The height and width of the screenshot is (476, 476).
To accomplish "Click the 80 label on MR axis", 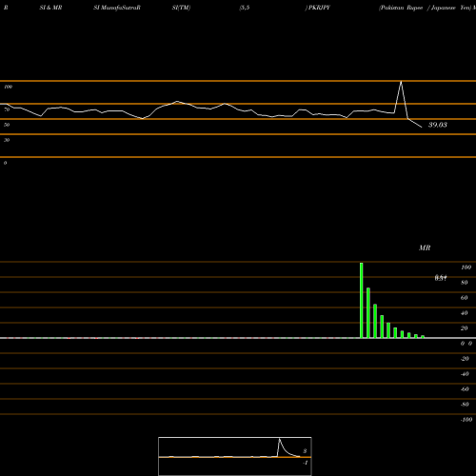I will click(465, 283).
